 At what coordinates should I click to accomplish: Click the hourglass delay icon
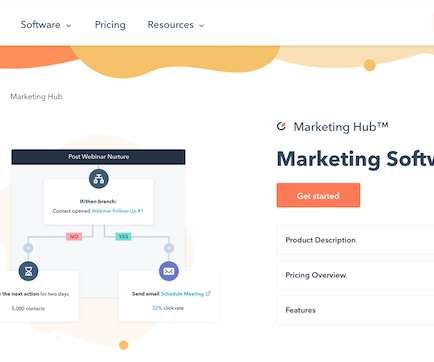tap(28, 271)
